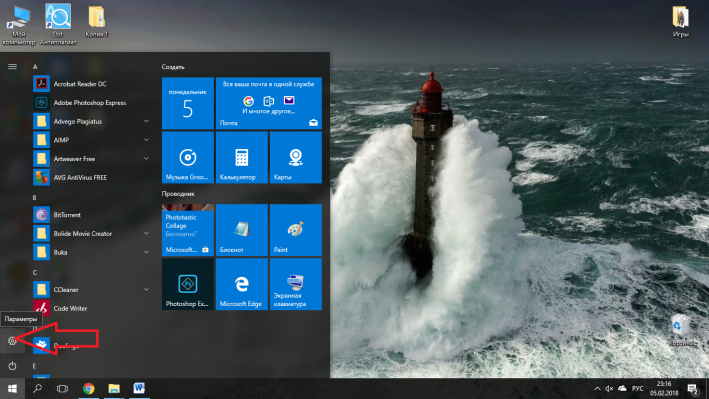The height and width of the screenshot is (399, 709).
Task: Jump to letter B section header
Action: click(x=35, y=198)
